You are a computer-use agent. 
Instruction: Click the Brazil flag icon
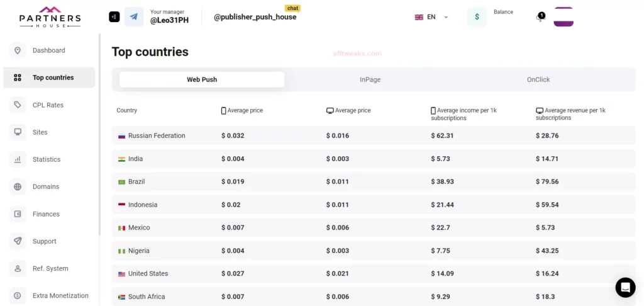[x=121, y=182]
